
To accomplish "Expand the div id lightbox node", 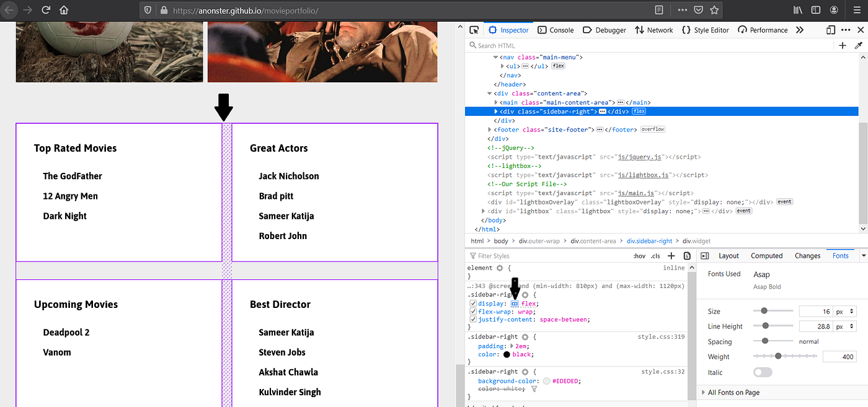I will [484, 211].
